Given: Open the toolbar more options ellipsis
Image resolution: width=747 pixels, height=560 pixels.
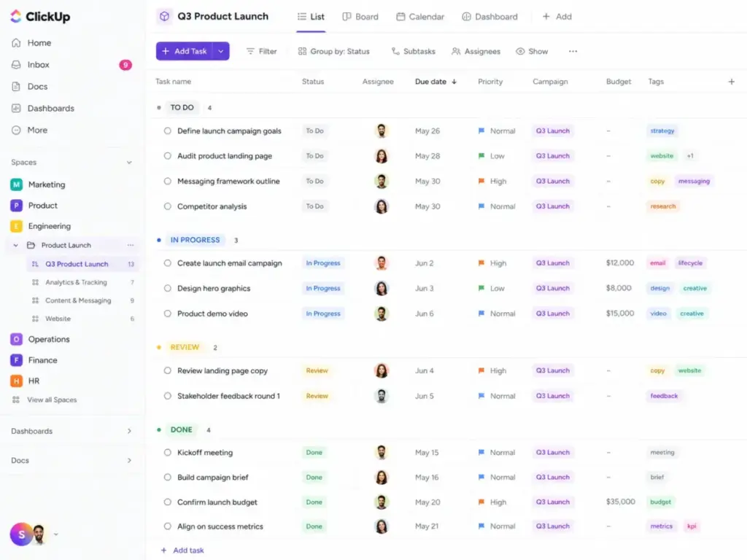Looking at the screenshot, I should [x=573, y=52].
